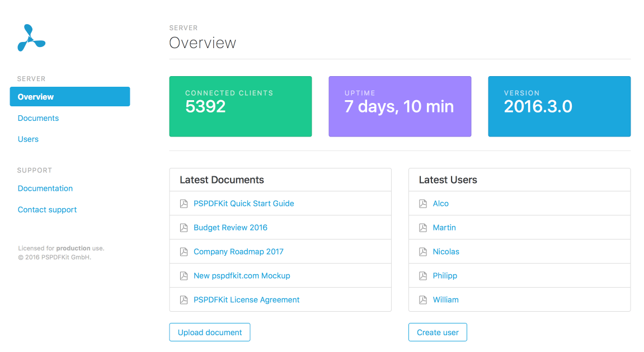644x352 pixels.
Task: Click the icon next to user Nicolas
Action: point(423,252)
